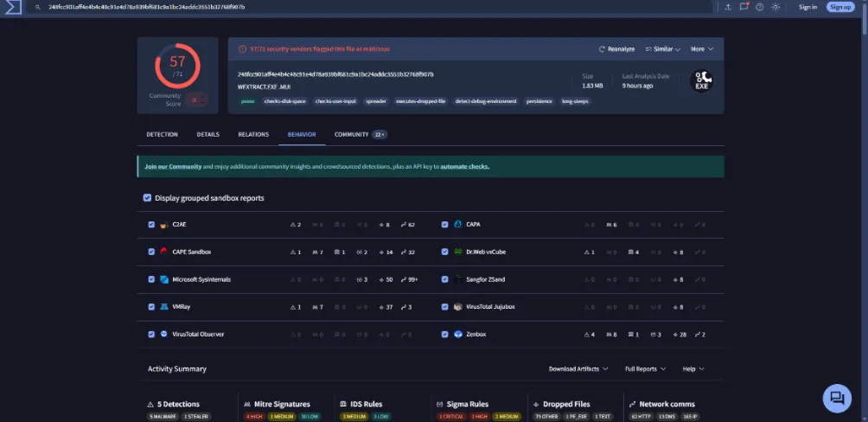
Task: Switch to the COMMUNITY tab
Action: point(361,135)
